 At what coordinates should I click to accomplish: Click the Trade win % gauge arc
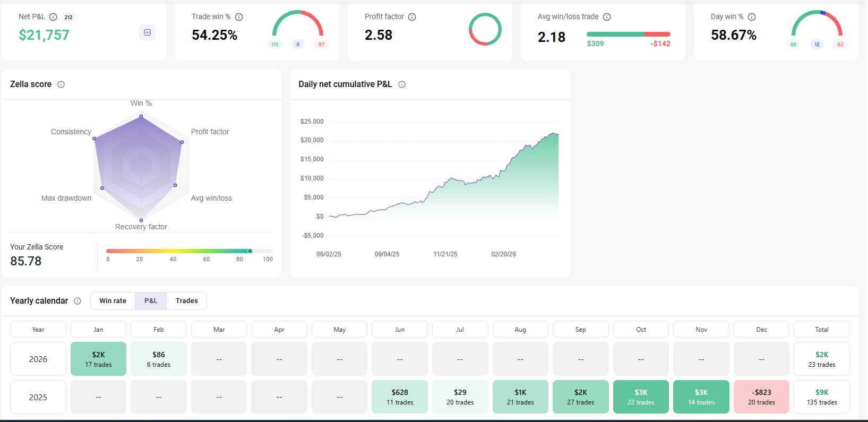(298, 23)
